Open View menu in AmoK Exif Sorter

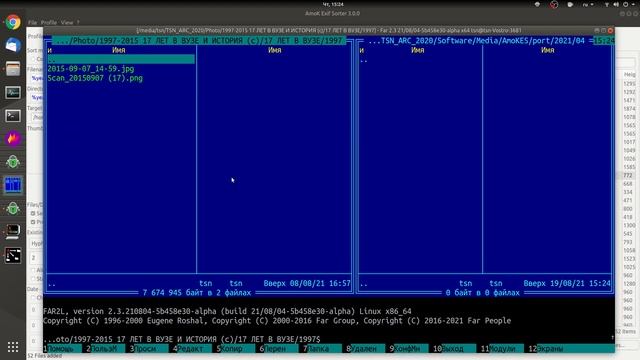click(x=67, y=22)
